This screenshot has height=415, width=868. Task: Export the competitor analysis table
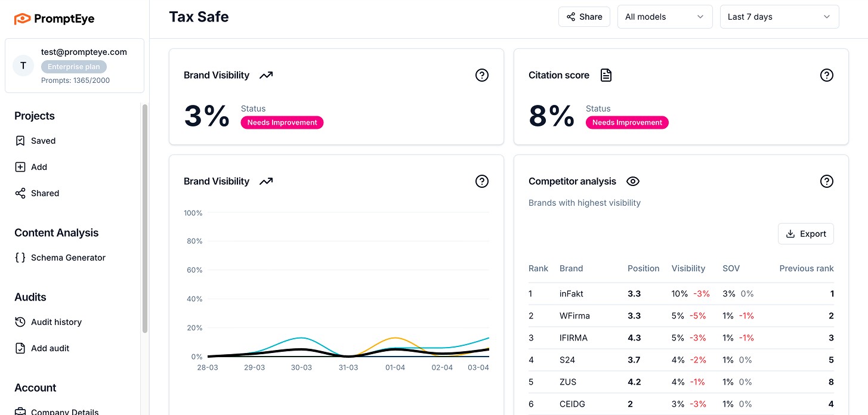pos(806,234)
